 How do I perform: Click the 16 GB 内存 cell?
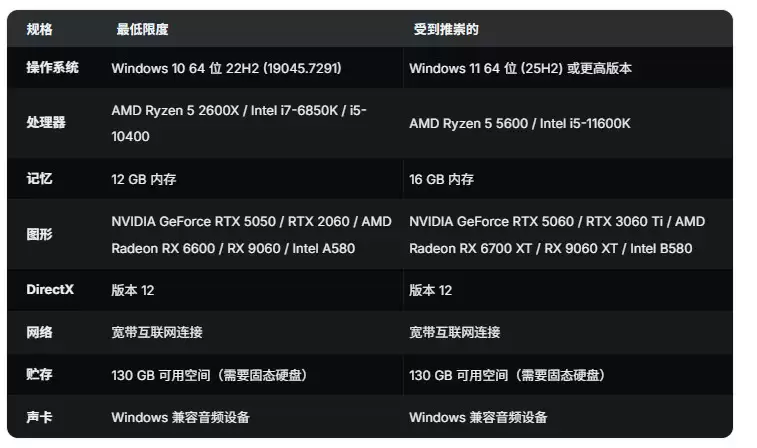tap(442, 179)
